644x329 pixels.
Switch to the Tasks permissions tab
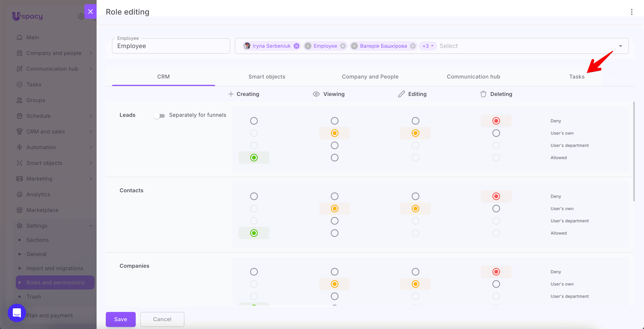click(x=577, y=77)
